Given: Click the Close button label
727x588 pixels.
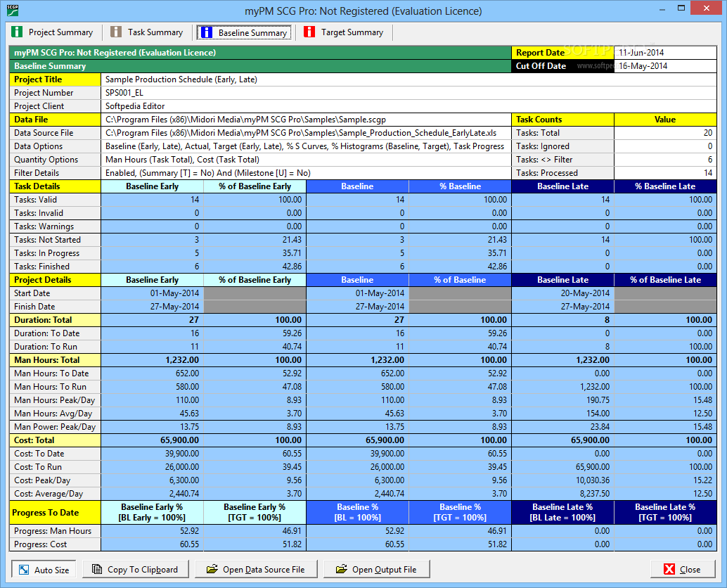Looking at the screenshot, I should (690, 570).
